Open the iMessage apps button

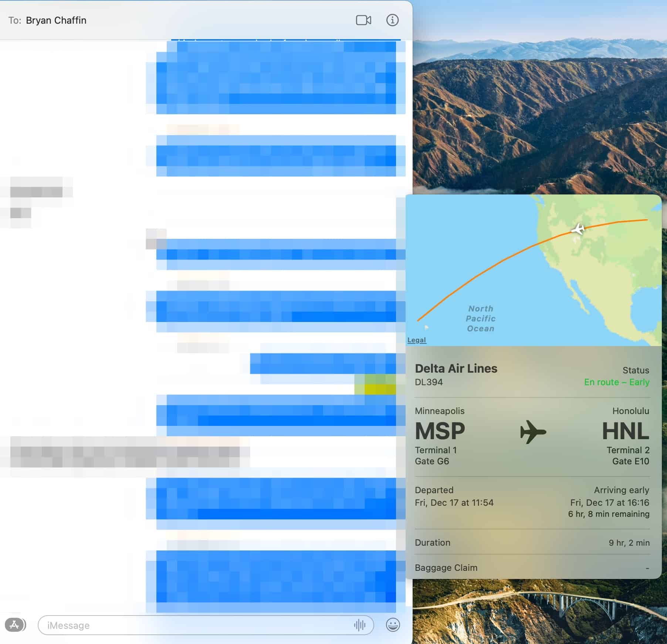click(15, 625)
